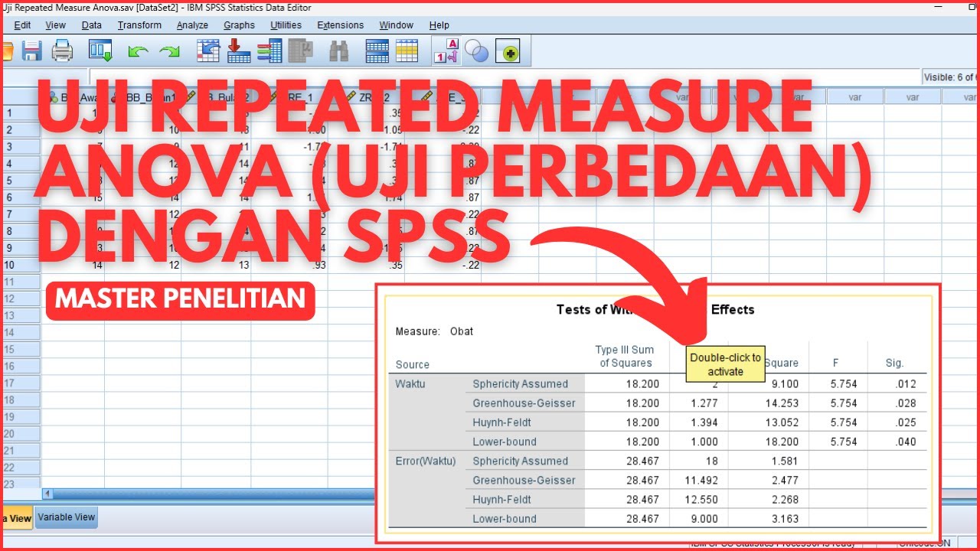Open the Extensions menu
Image resolution: width=980 pixels, height=551 pixels.
click(x=341, y=25)
